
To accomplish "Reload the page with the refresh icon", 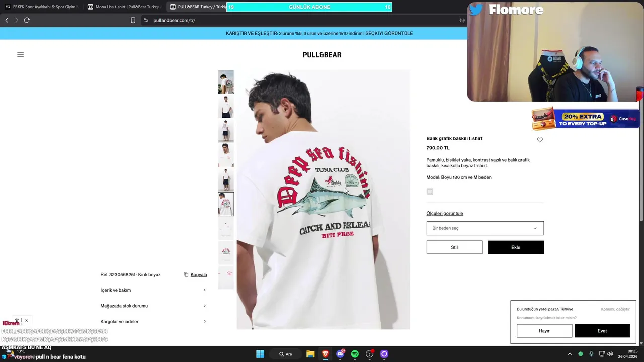I will (x=27, y=20).
